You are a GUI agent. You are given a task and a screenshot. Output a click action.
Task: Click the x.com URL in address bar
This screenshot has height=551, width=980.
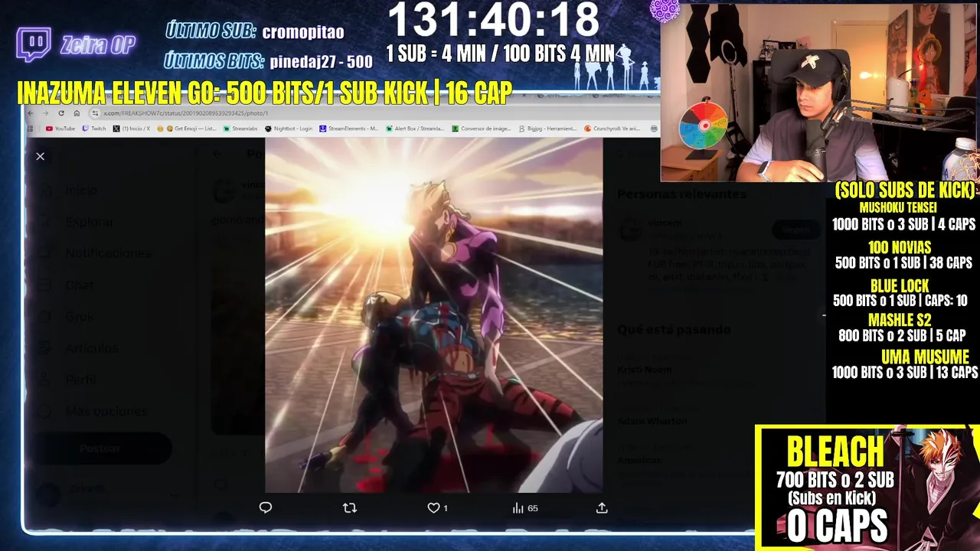coord(186,112)
